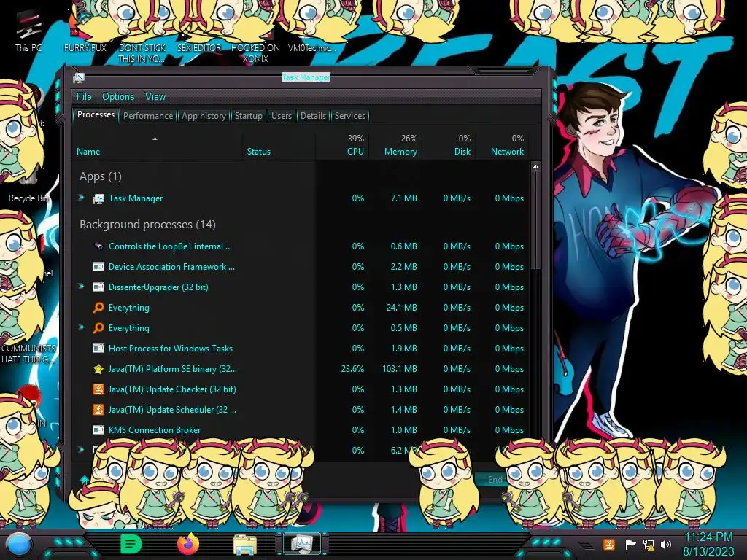The image size is (747, 560).
Task: Click the DissenterUpgrader process icon
Action: pos(98,287)
